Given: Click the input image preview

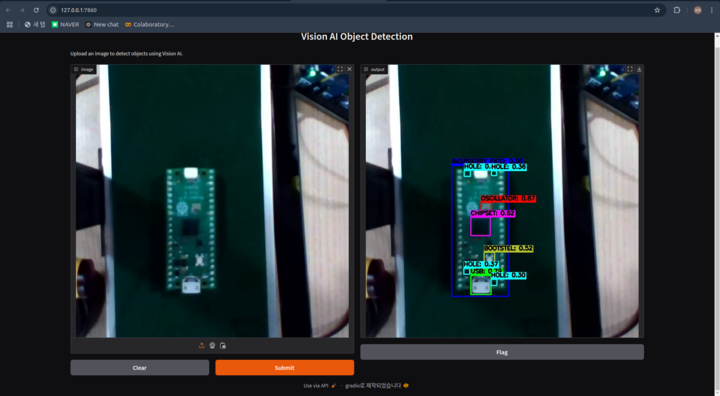Looking at the screenshot, I should 212,201.
